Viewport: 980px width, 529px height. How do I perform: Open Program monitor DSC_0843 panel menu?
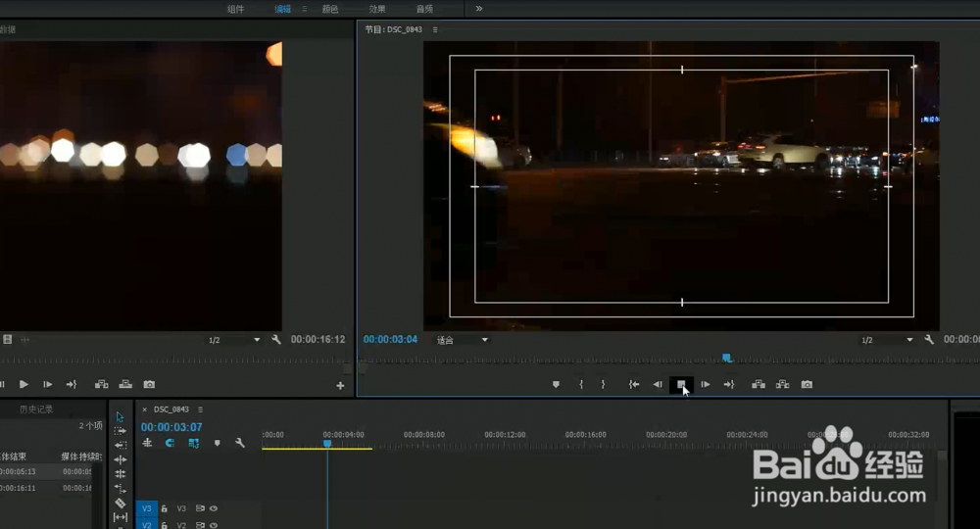(435, 29)
